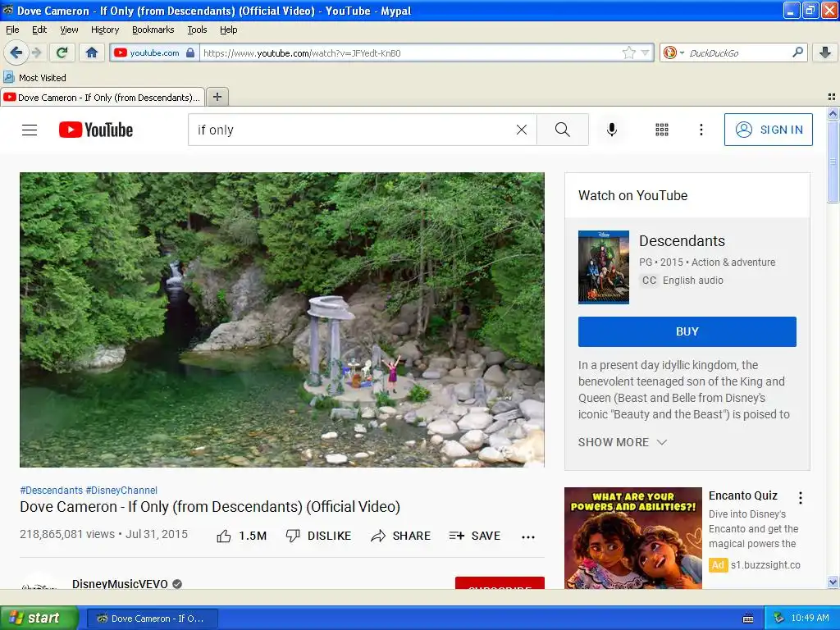Click the #DisneyChannel hashtag link
This screenshot has height=630, width=840.
pos(121,490)
